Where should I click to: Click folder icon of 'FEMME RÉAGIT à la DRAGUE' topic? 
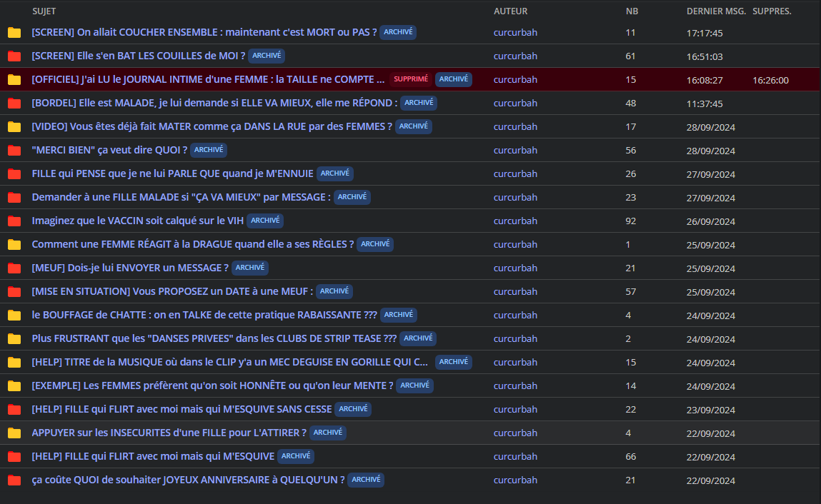click(14, 244)
